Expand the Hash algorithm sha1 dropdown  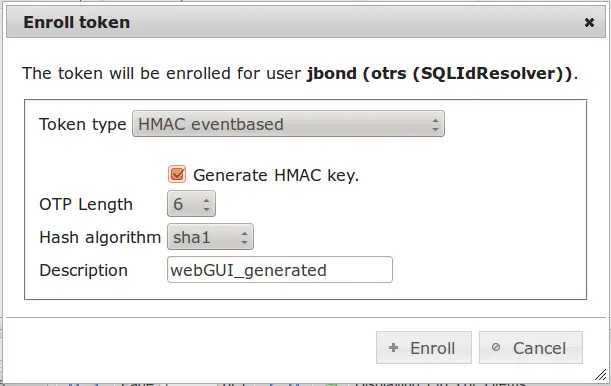(x=210, y=237)
